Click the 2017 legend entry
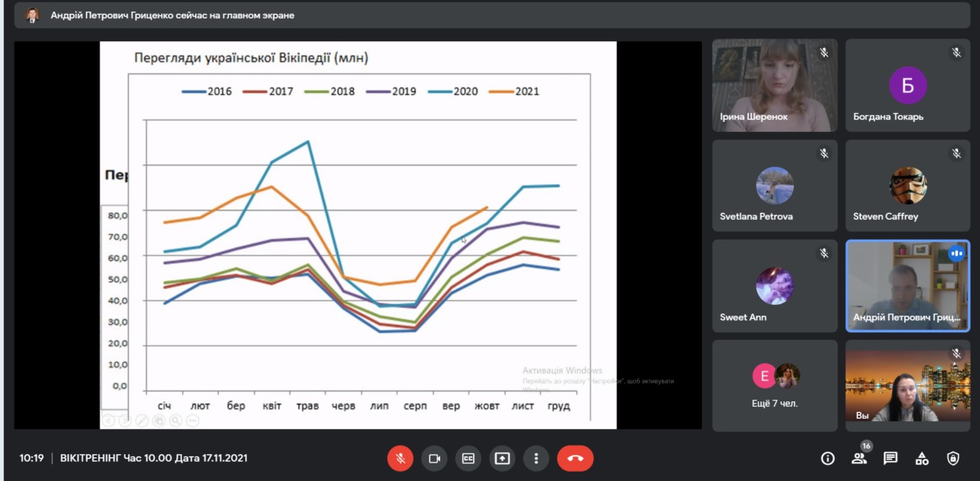Viewport: 980px width, 481px height. pyautogui.click(x=268, y=91)
